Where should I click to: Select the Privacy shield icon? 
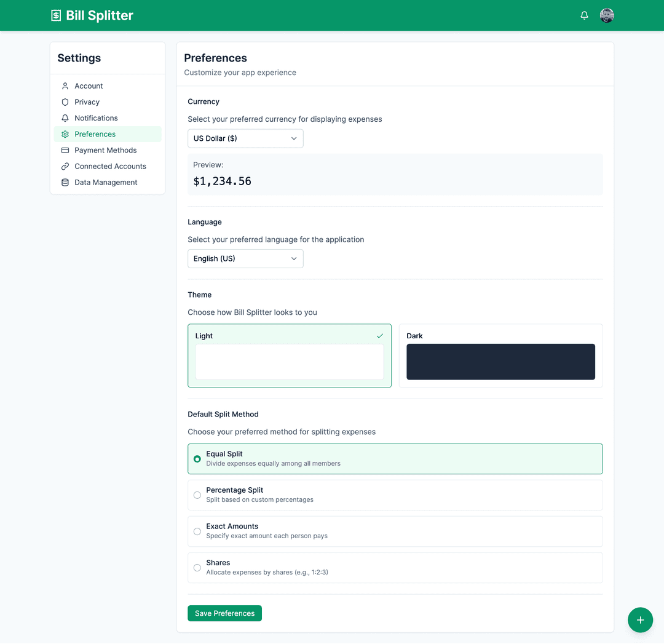click(x=65, y=101)
